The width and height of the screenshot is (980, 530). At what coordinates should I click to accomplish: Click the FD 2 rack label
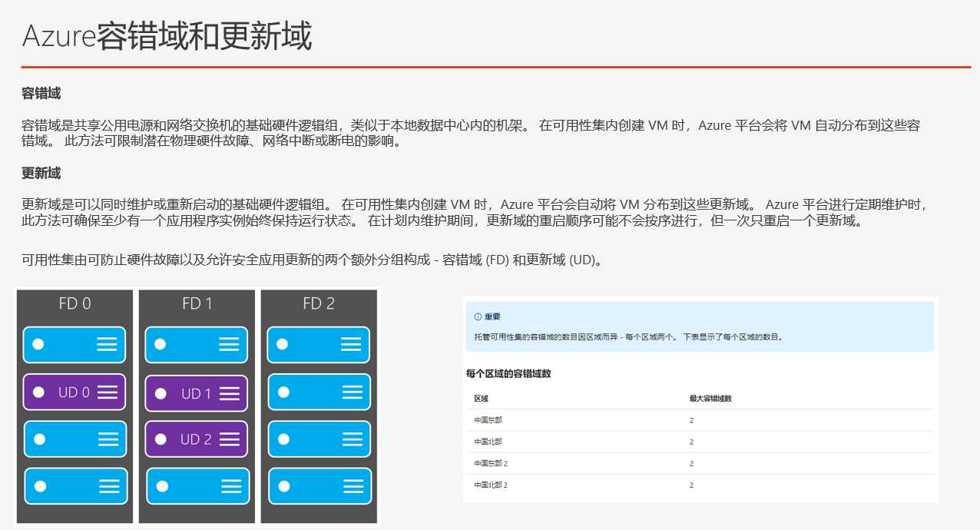(319, 303)
